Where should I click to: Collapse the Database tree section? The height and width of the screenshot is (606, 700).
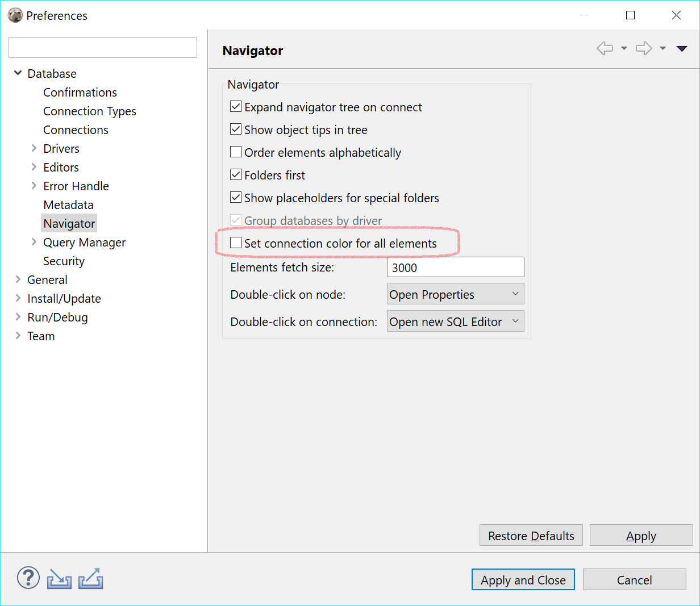click(x=18, y=73)
